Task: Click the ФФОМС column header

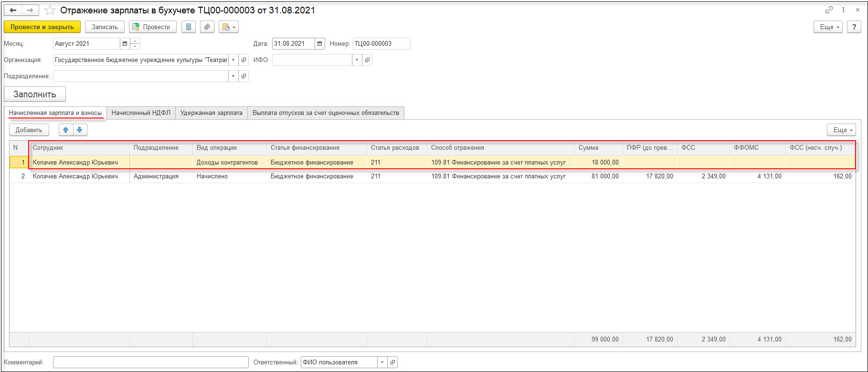Action: click(x=758, y=148)
